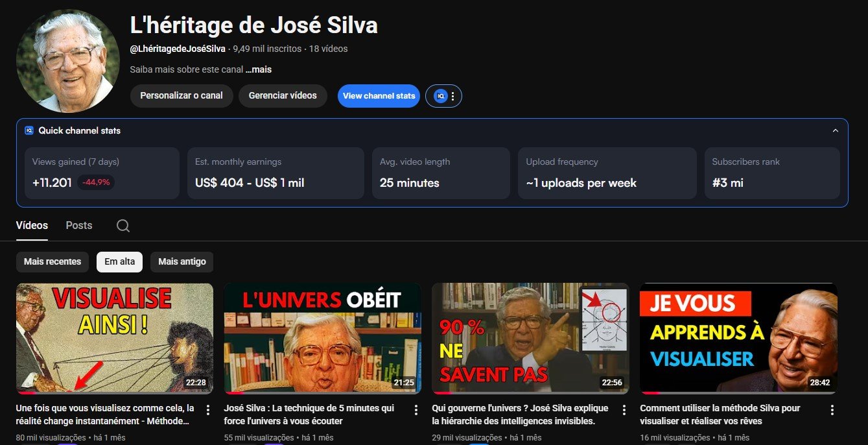Click the '9,49 mil inscritos' count

point(267,49)
